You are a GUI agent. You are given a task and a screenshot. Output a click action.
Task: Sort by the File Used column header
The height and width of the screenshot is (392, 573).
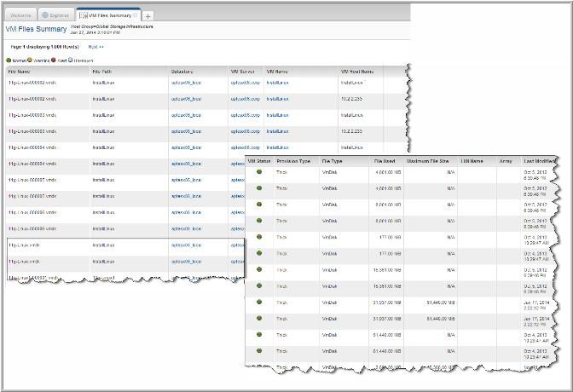[x=385, y=160]
